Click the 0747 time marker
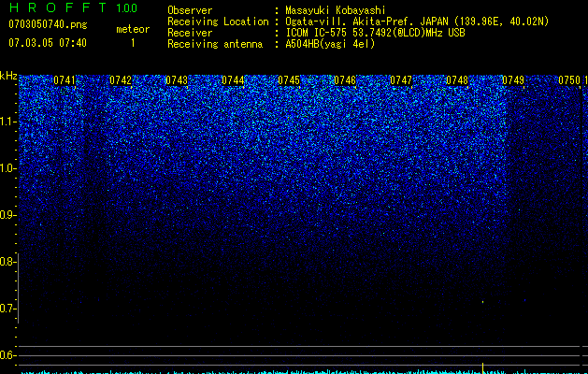 click(x=401, y=80)
